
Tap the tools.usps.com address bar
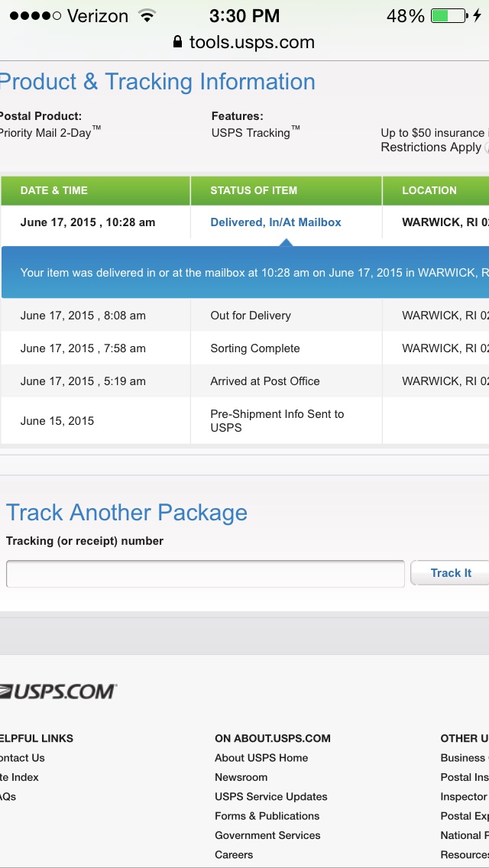(x=244, y=41)
